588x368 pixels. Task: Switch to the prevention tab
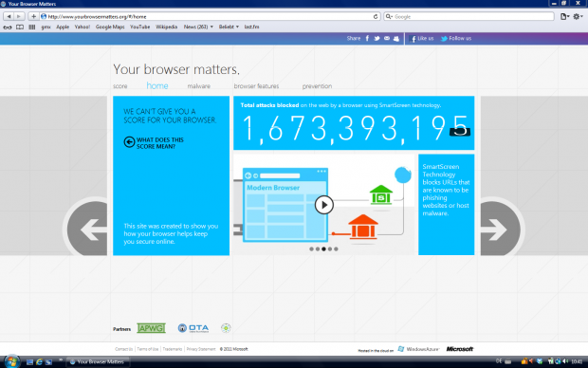click(317, 86)
